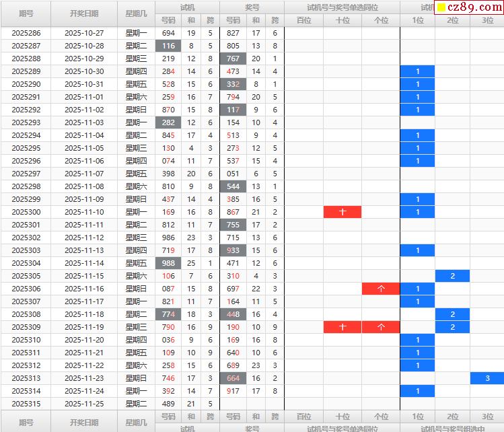Select the period number 2025315 cell

(26, 404)
